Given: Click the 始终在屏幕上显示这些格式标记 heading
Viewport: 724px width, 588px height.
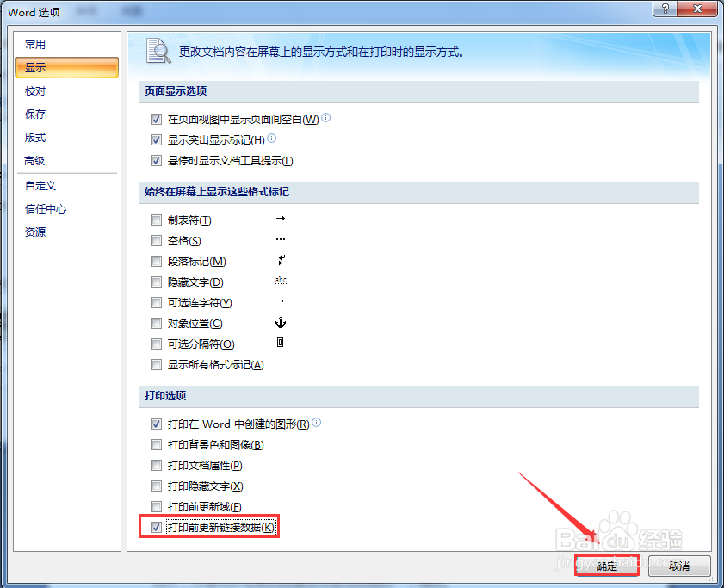Looking at the screenshot, I should pyautogui.click(x=217, y=192).
